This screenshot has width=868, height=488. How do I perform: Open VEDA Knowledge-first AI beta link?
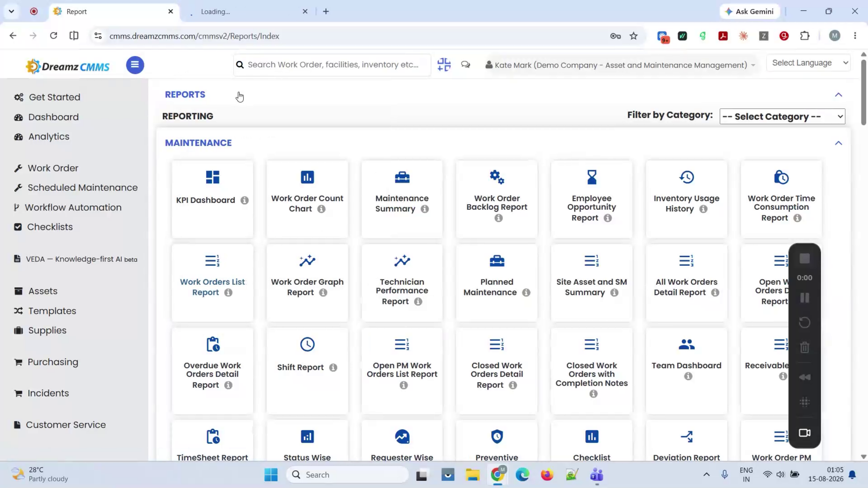[76, 259]
